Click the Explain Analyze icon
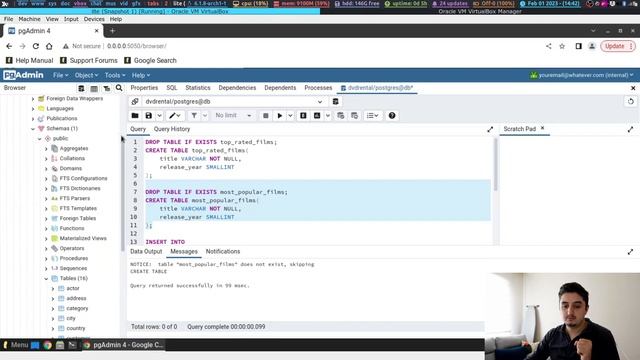The height and width of the screenshot is (360, 640). [x=317, y=116]
